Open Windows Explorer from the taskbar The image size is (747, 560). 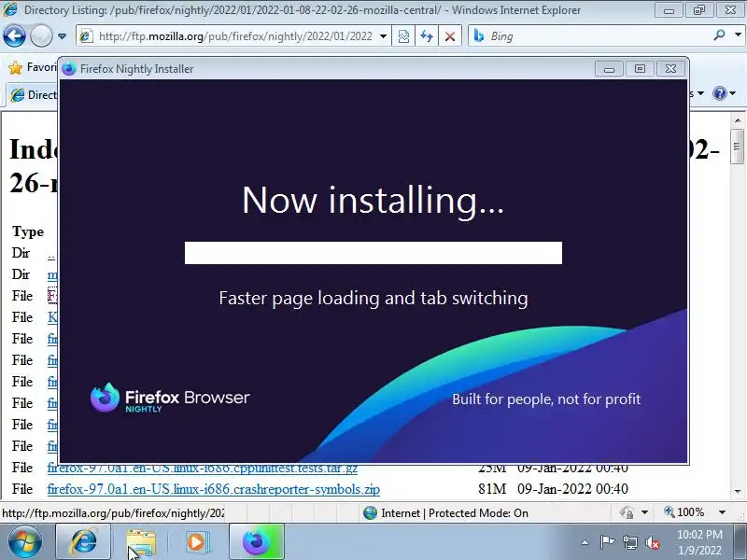click(x=141, y=542)
